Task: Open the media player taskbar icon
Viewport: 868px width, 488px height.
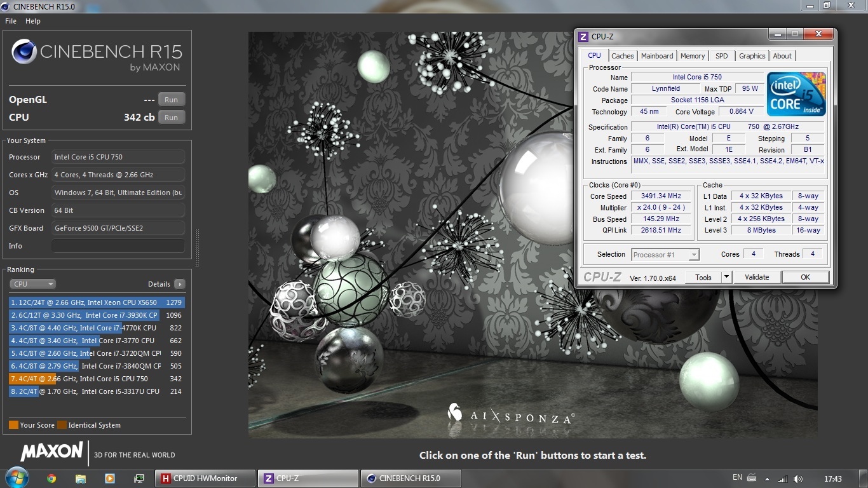Action: (110, 478)
